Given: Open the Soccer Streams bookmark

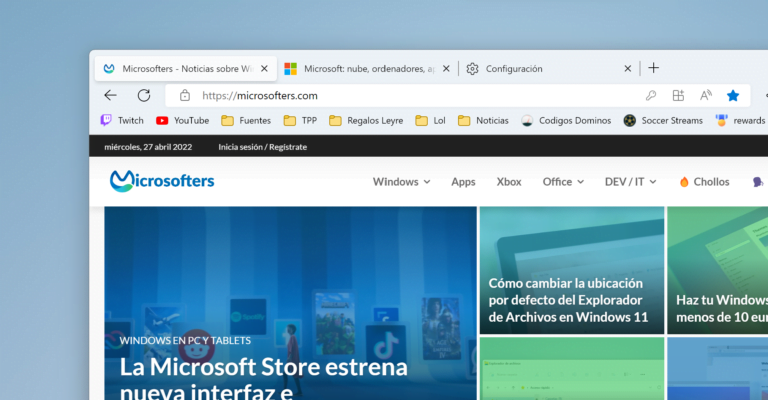Looking at the screenshot, I should click(x=663, y=120).
